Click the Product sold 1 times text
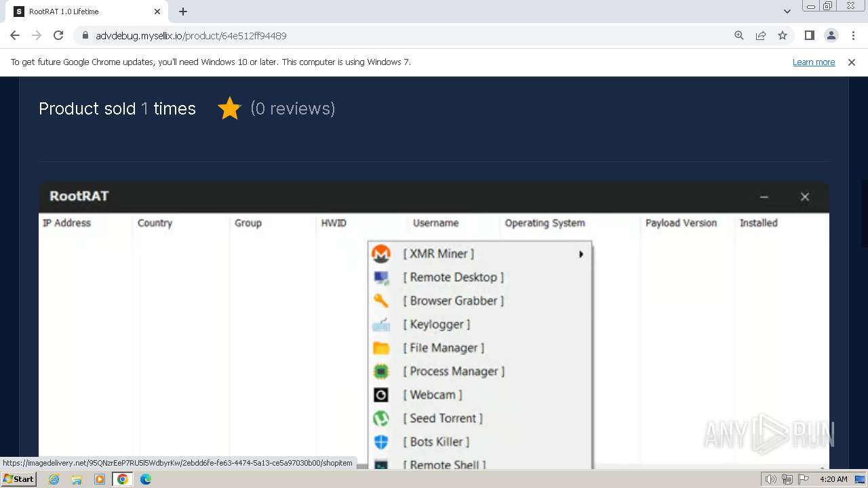The width and height of the screenshot is (868, 488). pyautogui.click(x=117, y=108)
